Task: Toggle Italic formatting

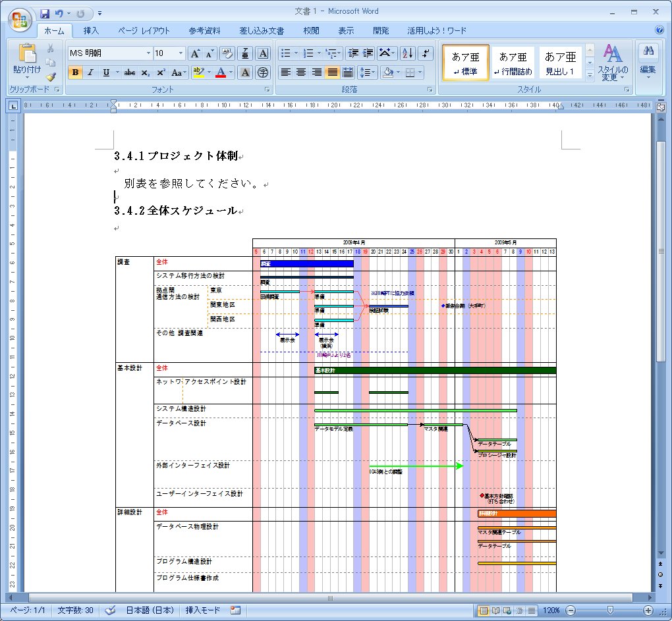Action: pos(90,72)
